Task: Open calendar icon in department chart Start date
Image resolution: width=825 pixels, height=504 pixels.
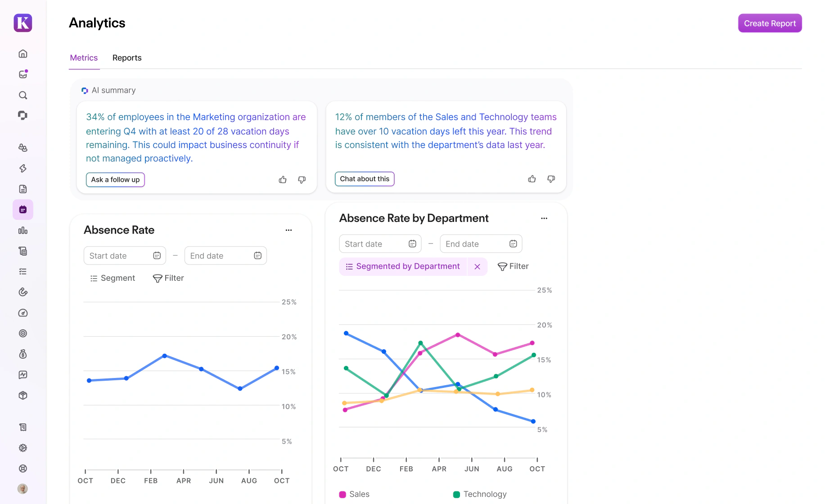Action: click(412, 244)
